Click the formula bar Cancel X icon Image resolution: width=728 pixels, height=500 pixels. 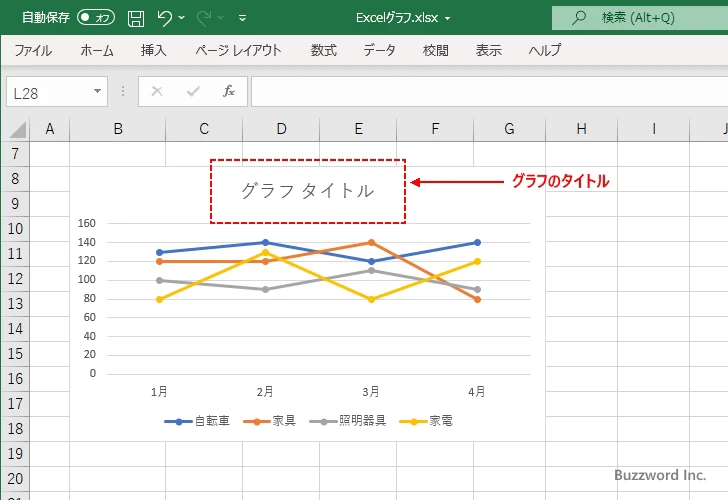point(157,91)
